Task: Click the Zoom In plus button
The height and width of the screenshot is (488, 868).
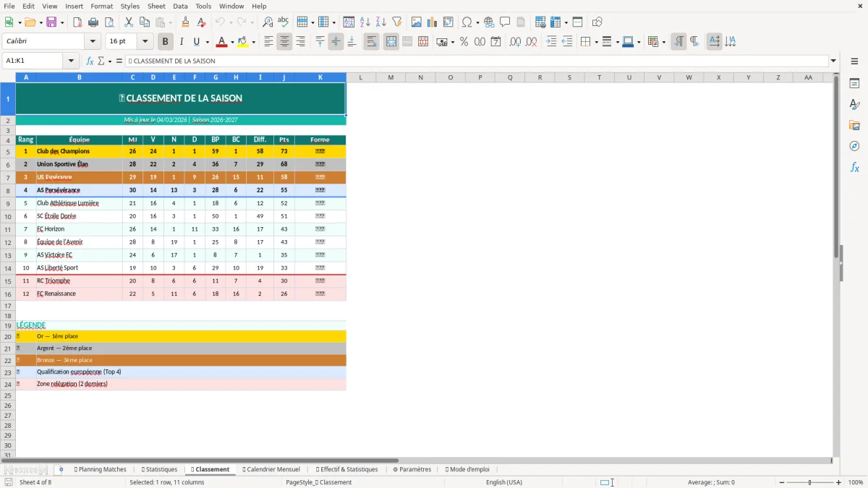Action: pos(838,482)
